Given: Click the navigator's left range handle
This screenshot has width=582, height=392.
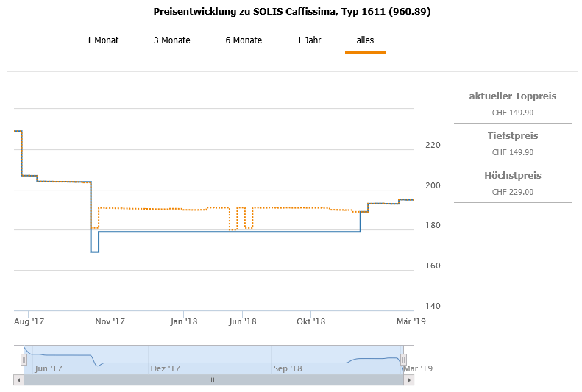Looking at the screenshot, I should (x=24, y=359).
